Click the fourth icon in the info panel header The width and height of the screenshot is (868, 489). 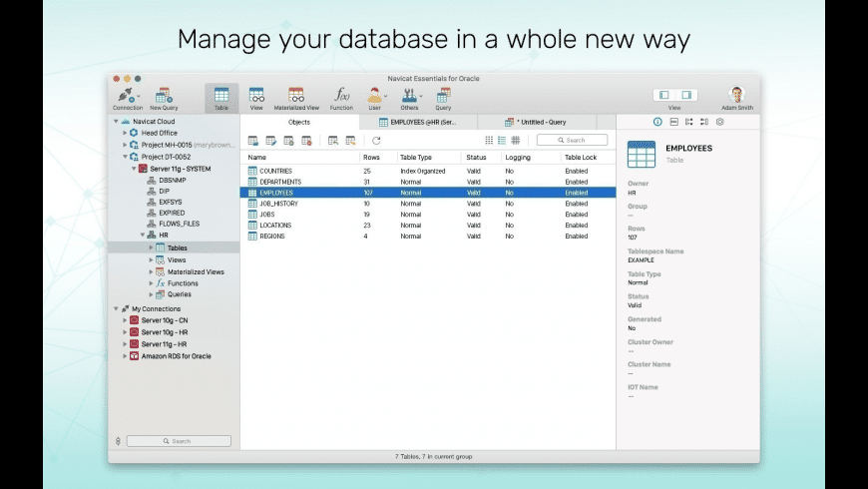(x=704, y=122)
